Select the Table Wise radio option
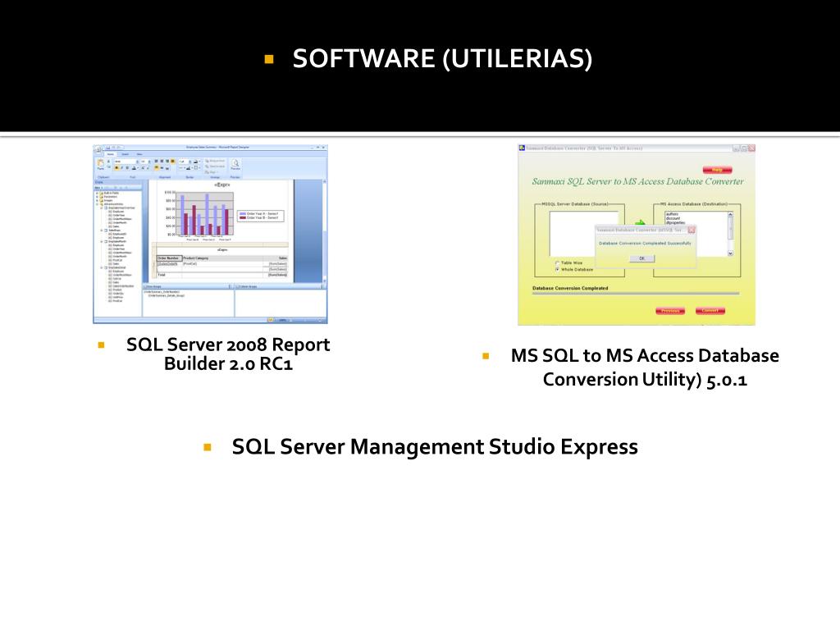Viewport: 840px width, 630px height. tap(558, 263)
